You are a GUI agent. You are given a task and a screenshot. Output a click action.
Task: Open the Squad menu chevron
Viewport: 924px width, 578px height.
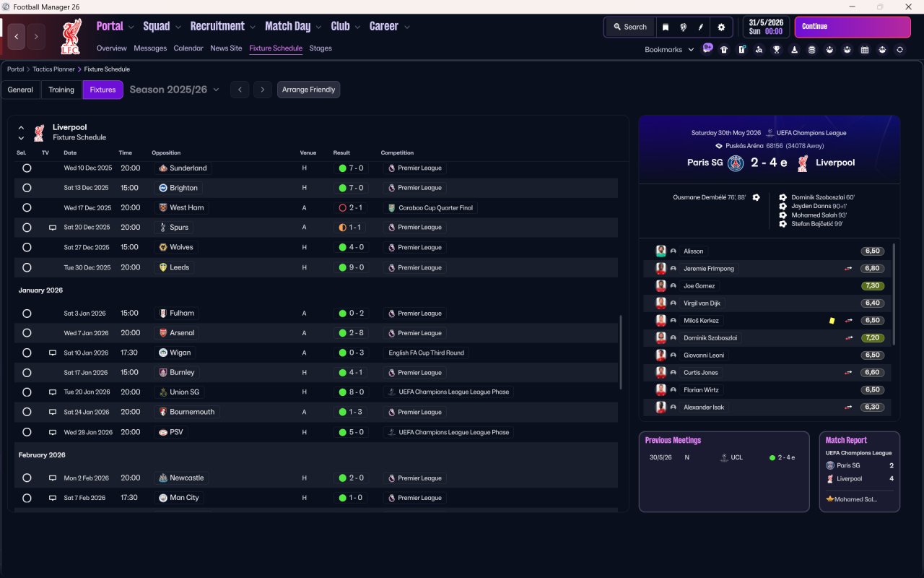point(178,27)
